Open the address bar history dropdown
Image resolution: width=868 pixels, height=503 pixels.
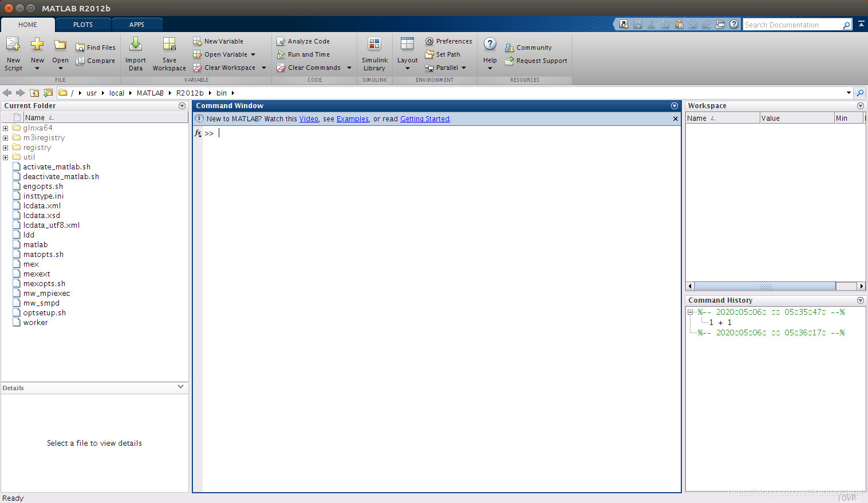click(849, 93)
